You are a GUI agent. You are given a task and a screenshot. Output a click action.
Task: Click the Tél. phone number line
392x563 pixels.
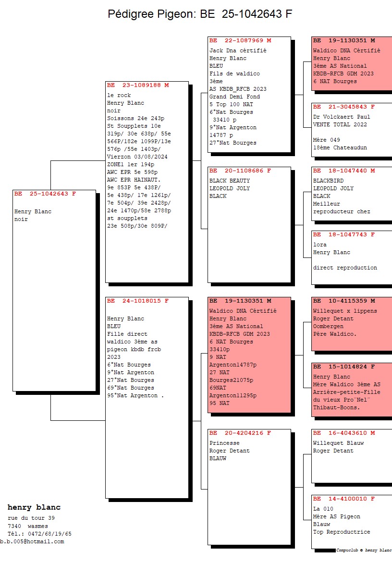pos(39,534)
